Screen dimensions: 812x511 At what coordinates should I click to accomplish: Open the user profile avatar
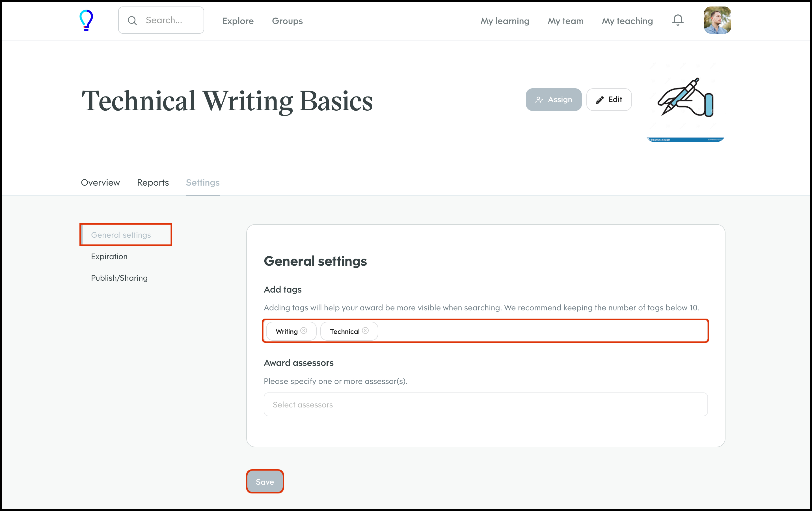click(x=717, y=20)
